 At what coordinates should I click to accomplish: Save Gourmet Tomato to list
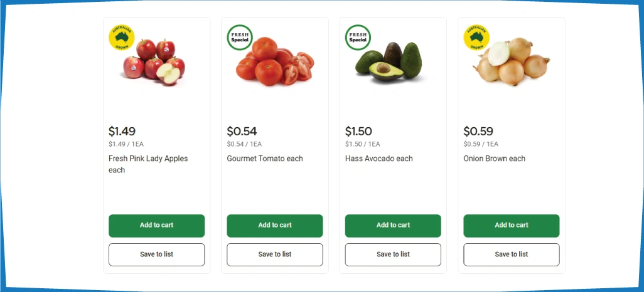click(x=275, y=254)
